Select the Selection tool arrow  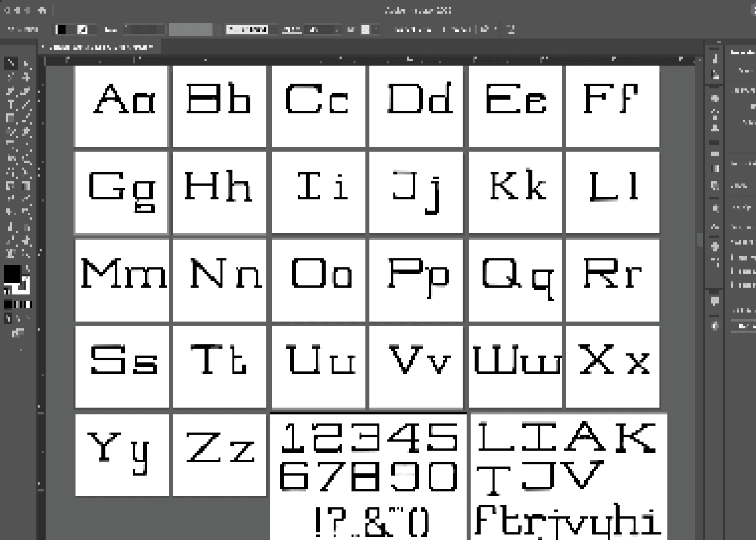click(x=11, y=63)
